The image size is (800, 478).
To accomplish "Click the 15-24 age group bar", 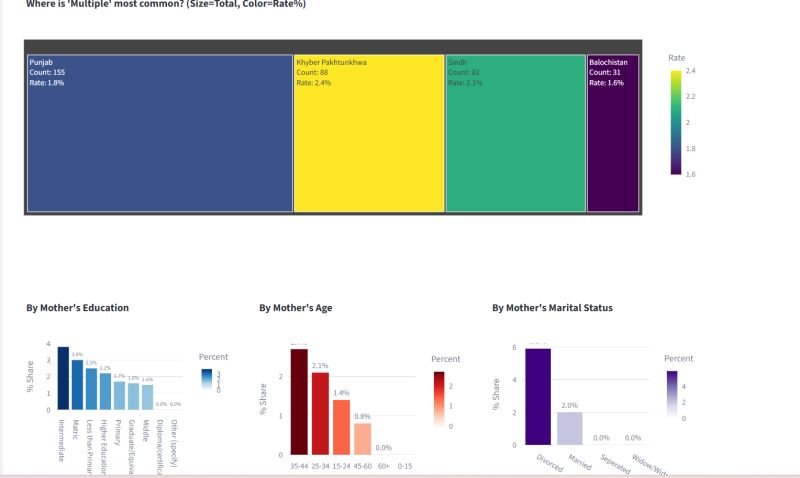I will pyautogui.click(x=341, y=427).
